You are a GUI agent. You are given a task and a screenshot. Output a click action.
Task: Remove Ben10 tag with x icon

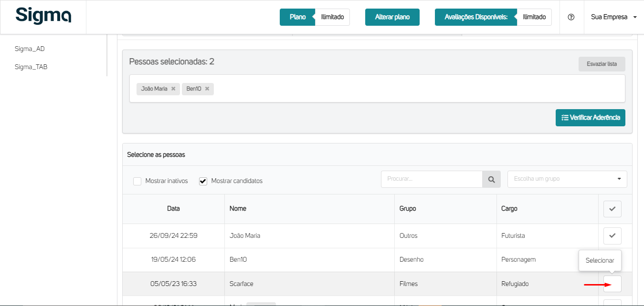tap(207, 89)
